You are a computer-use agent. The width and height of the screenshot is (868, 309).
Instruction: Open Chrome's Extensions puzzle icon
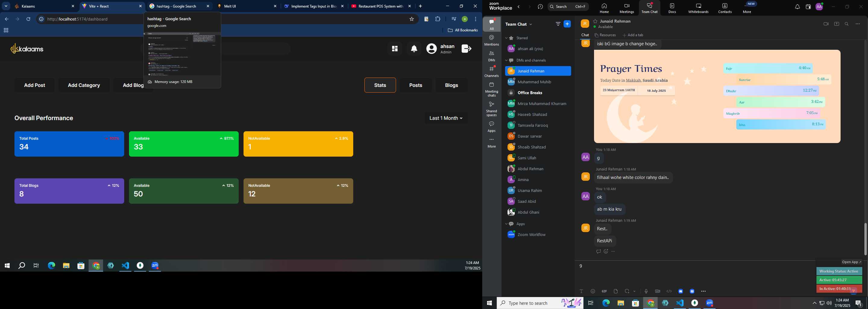click(438, 19)
